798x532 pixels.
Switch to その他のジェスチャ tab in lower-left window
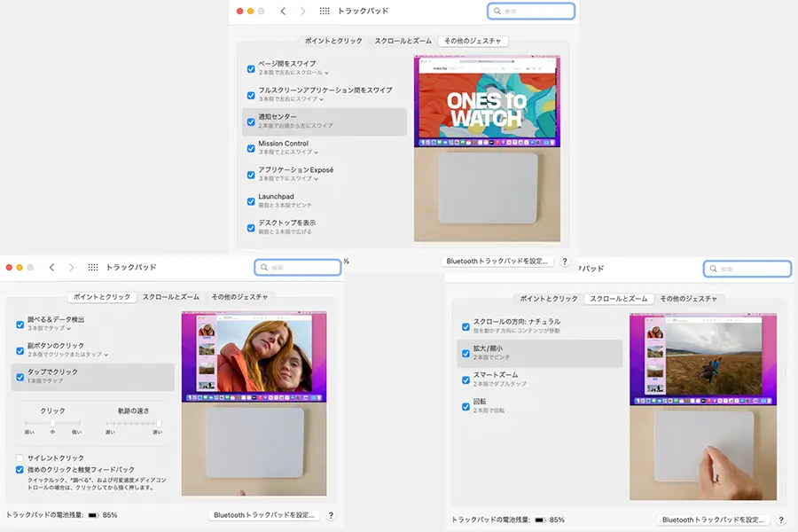coord(239,297)
